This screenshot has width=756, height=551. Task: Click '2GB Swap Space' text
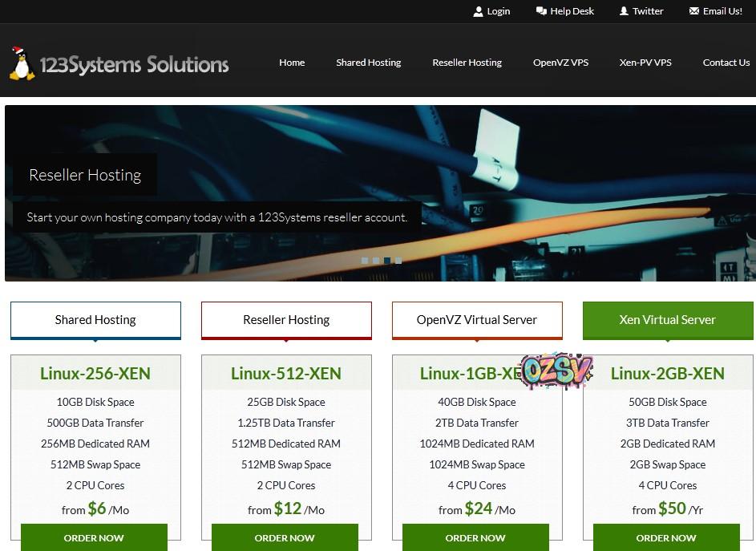[x=668, y=464]
